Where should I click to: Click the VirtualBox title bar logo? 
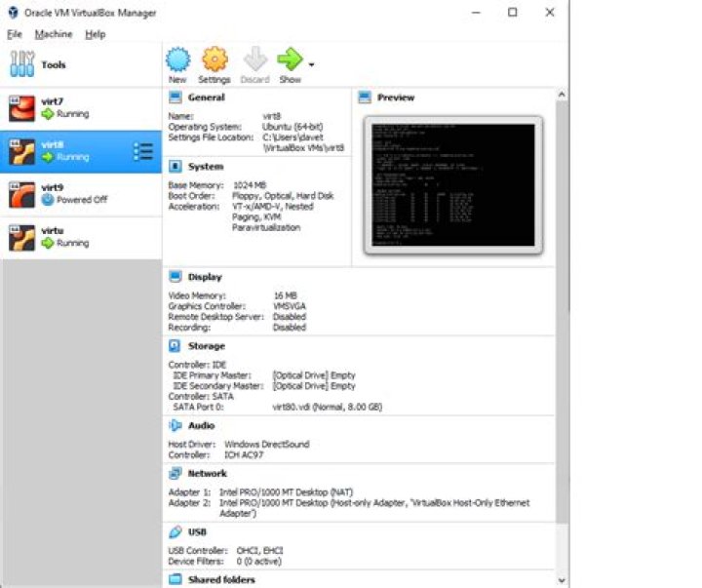[14, 13]
